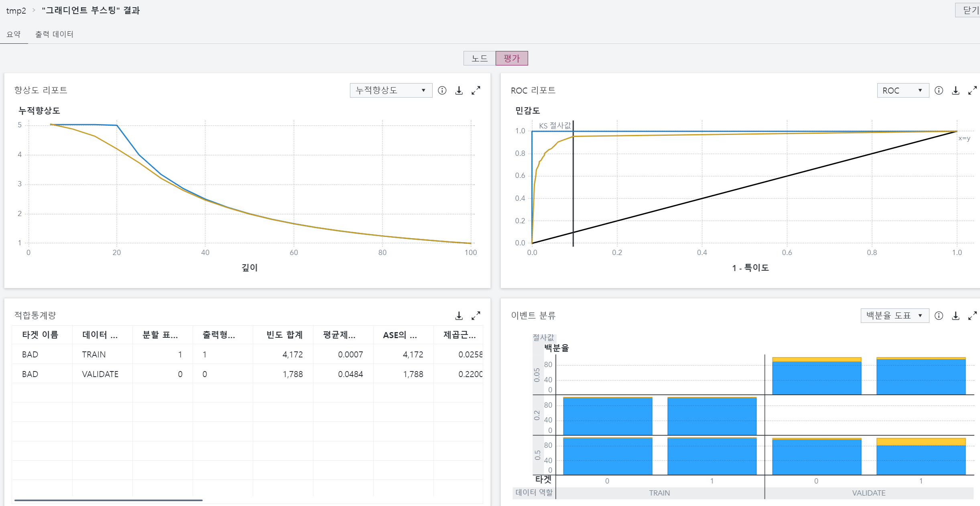Download the 이벤트 분류 chart

956,316
